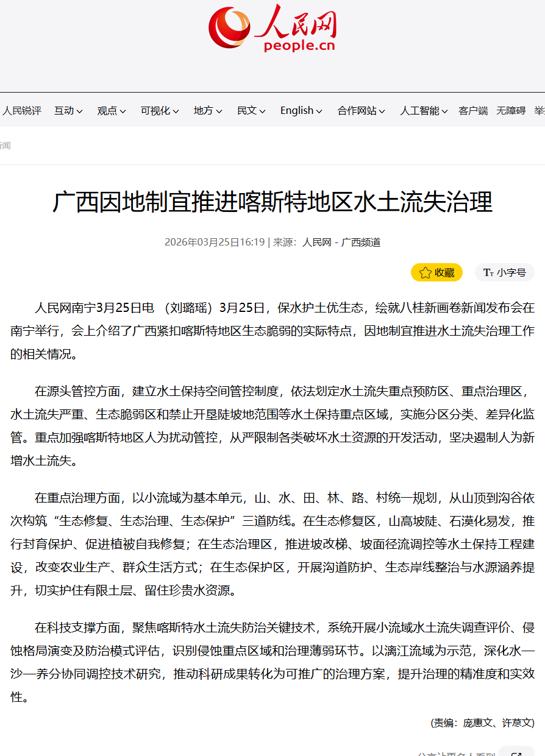Screen dimensions: 545x756
Task: Select 客户端 in the navigation bar
Action: click(x=473, y=111)
